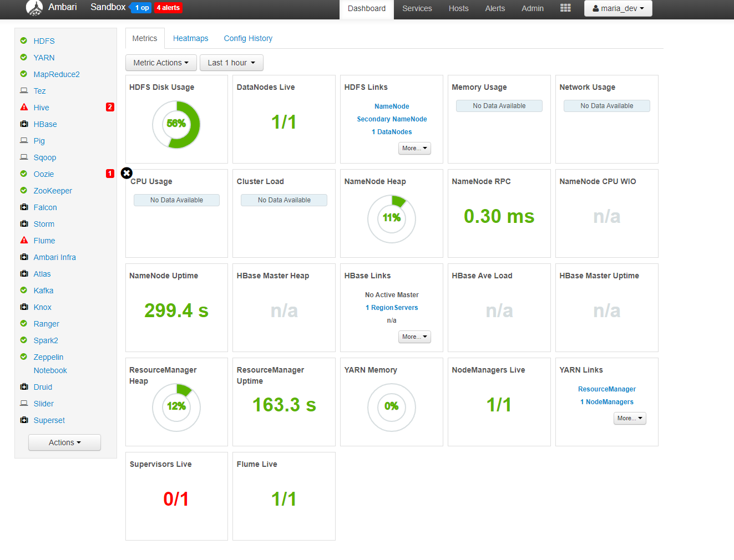
Task: Click the Kafka green status icon
Action: [24, 290]
